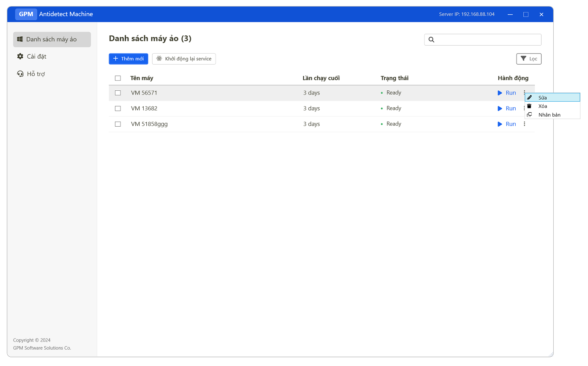
Task: Click the pencil icon beside Sửa
Action: point(530,98)
